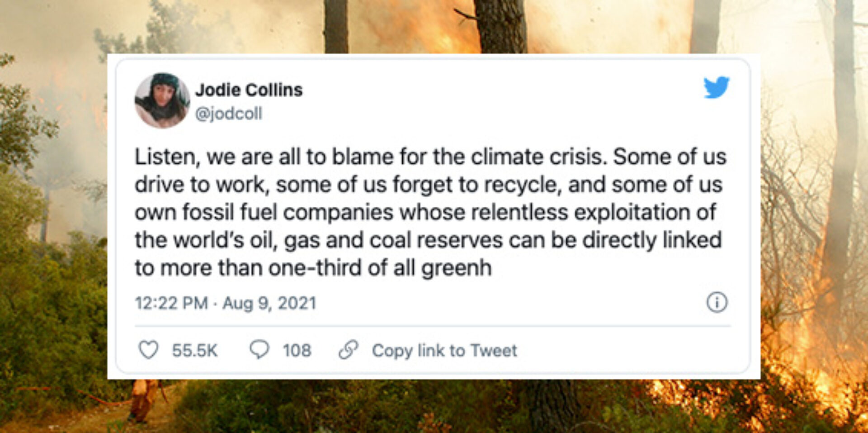Click the reply bubble beside the 108 count
Image resolution: width=868 pixels, height=433 pixels.
[259, 349]
